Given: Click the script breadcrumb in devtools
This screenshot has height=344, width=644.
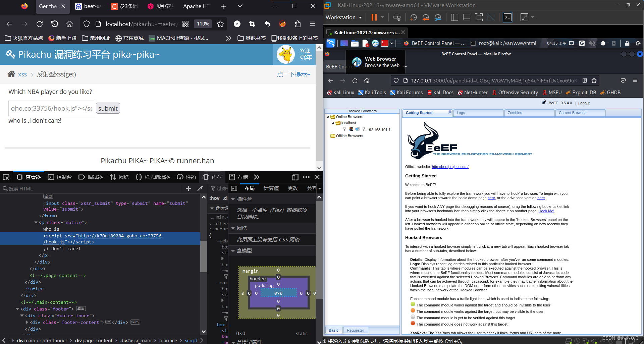Looking at the screenshot, I should click(x=191, y=340).
